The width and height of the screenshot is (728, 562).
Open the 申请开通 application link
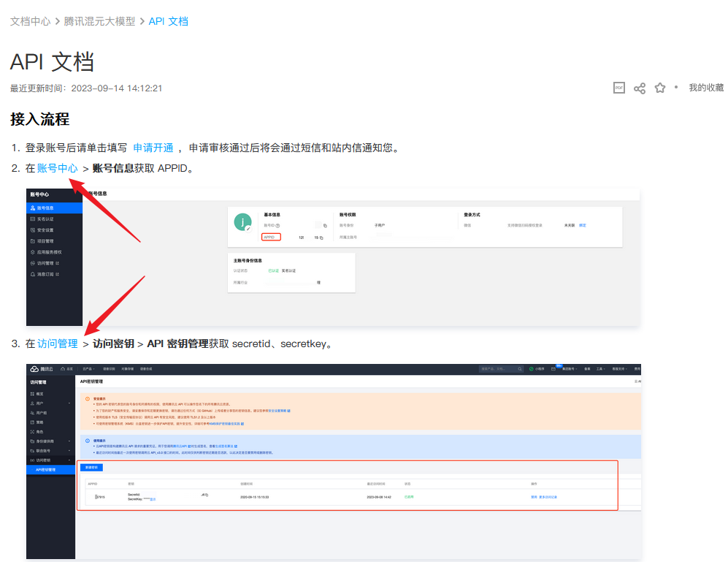point(153,148)
